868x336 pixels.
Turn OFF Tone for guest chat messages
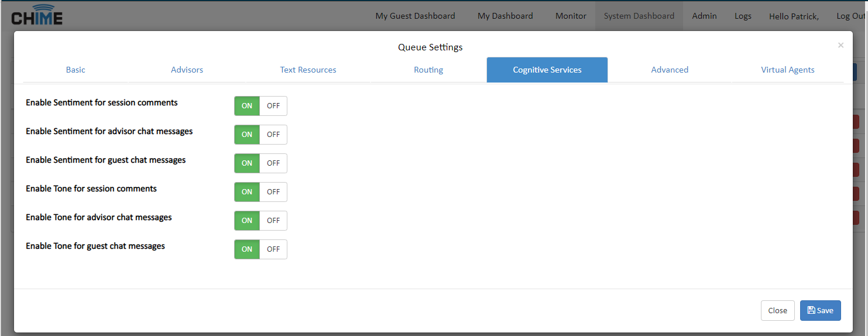coord(273,249)
